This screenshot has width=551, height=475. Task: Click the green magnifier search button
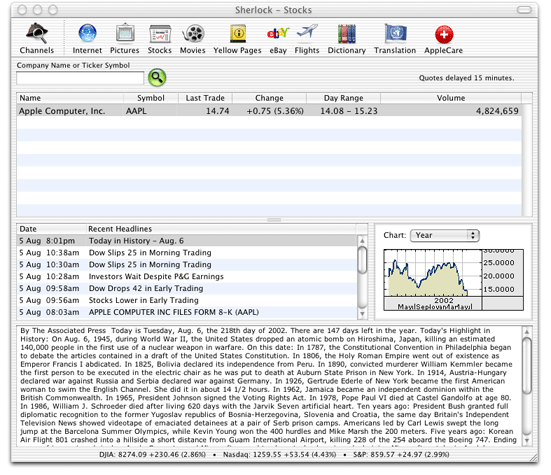pyautogui.click(x=157, y=77)
